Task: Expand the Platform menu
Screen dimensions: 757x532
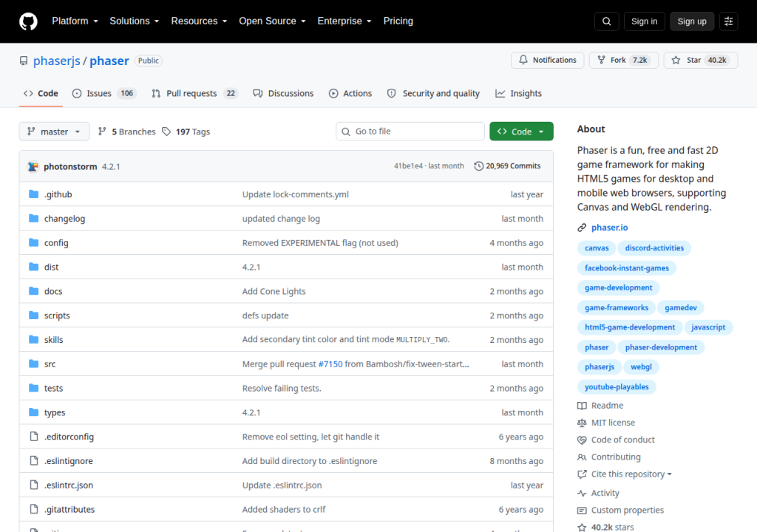Action: pyautogui.click(x=75, y=21)
